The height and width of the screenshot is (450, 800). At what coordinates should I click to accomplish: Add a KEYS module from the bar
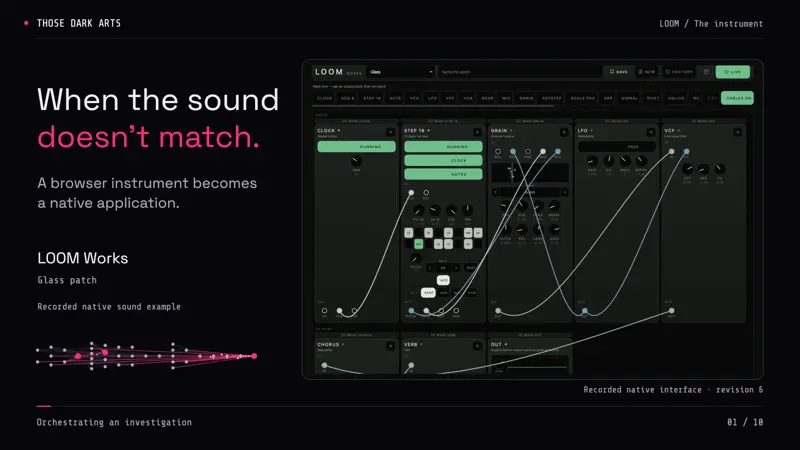click(395, 98)
